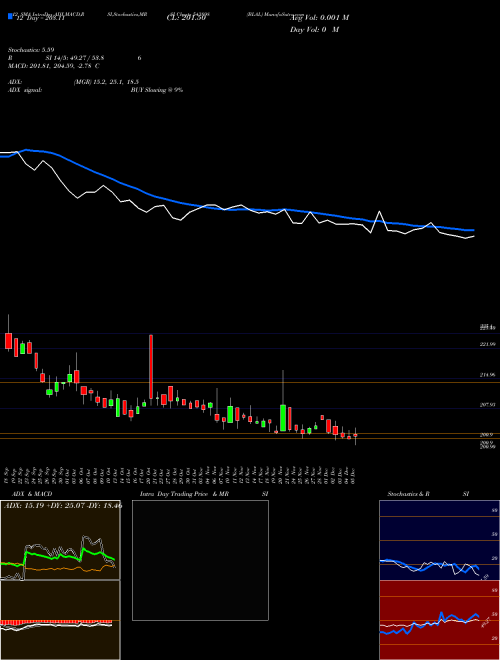Click the 207.93 price axis label
The height and width of the screenshot is (660, 500).
(487, 405)
